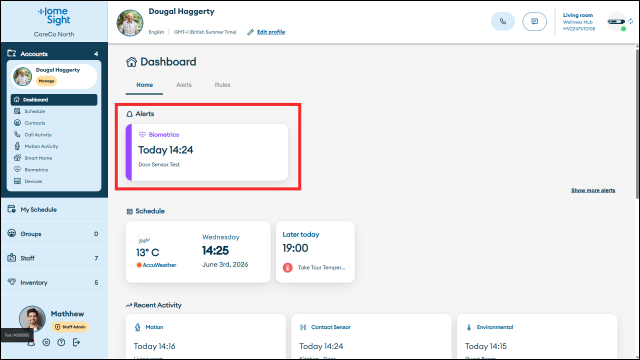This screenshot has width=640, height=360.
Task: Click the Biometrics heart icon in sidebar
Action: (x=17, y=169)
